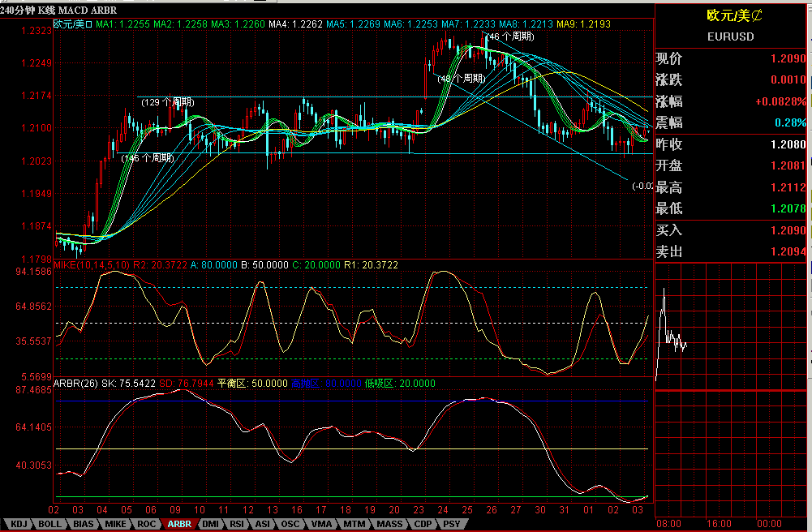Open the DMI indicator tab
The height and width of the screenshot is (532, 812).
click(210, 524)
